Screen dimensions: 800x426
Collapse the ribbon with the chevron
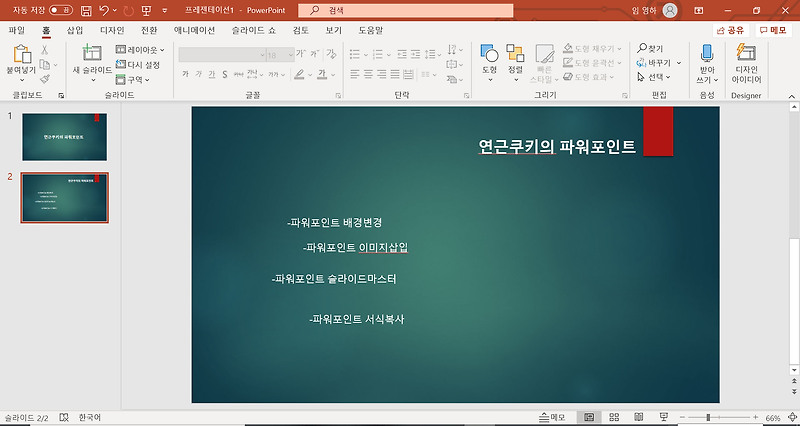[791, 96]
